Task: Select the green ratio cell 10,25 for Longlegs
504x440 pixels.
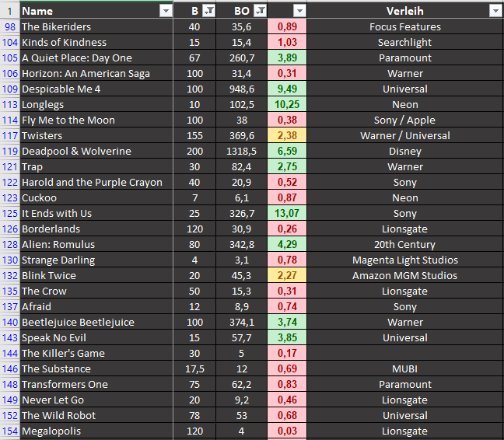Action: tap(287, 104)
